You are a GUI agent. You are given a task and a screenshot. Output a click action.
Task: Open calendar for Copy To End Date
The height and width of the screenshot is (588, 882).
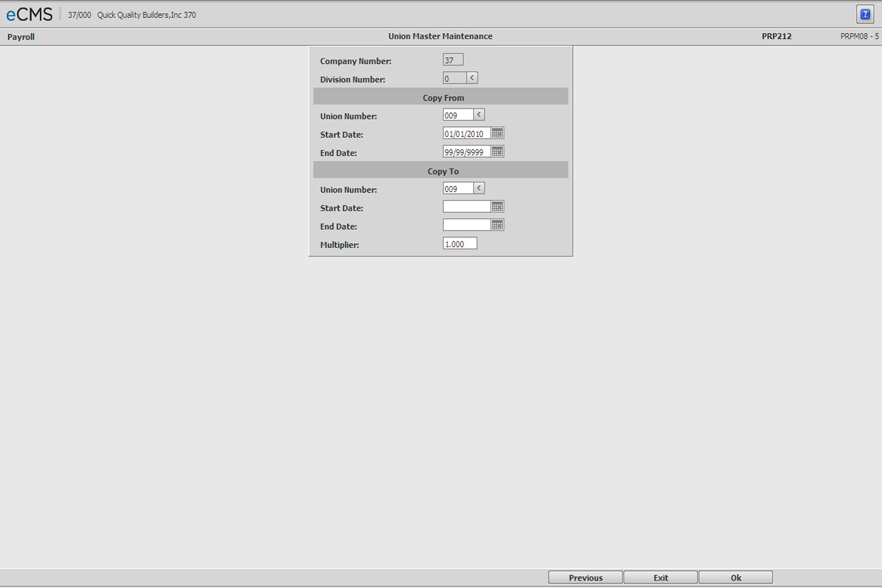(497, 225)
